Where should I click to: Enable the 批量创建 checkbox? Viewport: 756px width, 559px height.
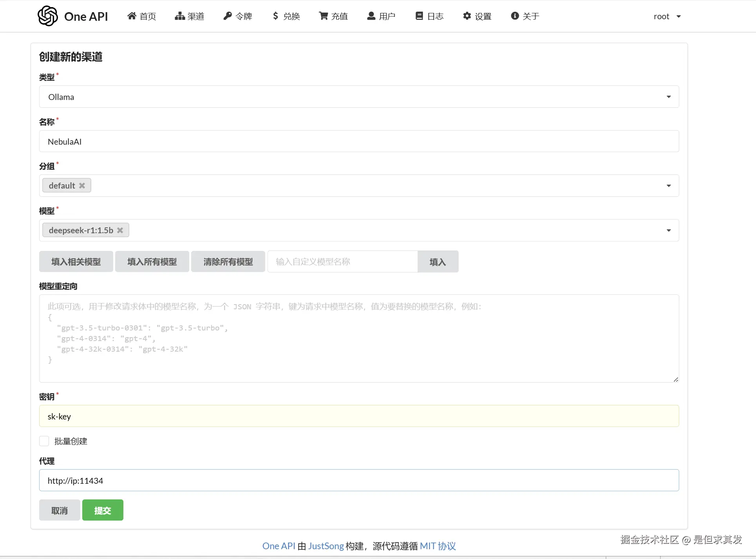click(44, 441)
